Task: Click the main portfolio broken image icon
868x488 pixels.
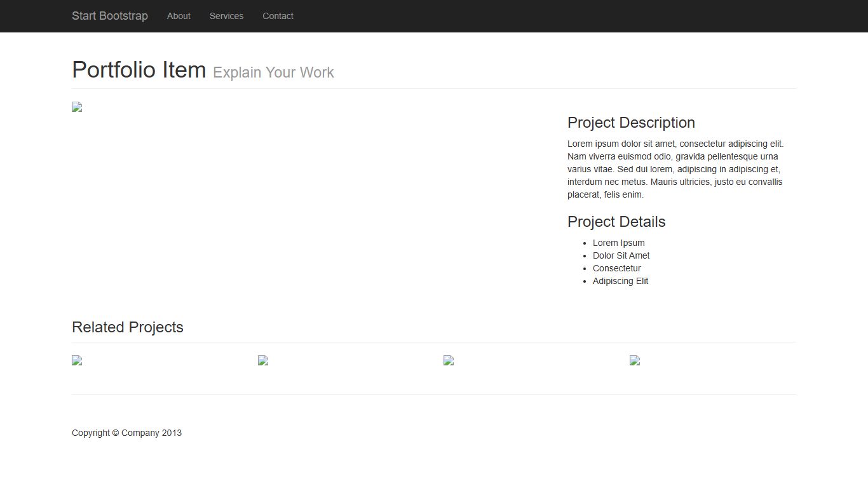Action: pos(77,107)
